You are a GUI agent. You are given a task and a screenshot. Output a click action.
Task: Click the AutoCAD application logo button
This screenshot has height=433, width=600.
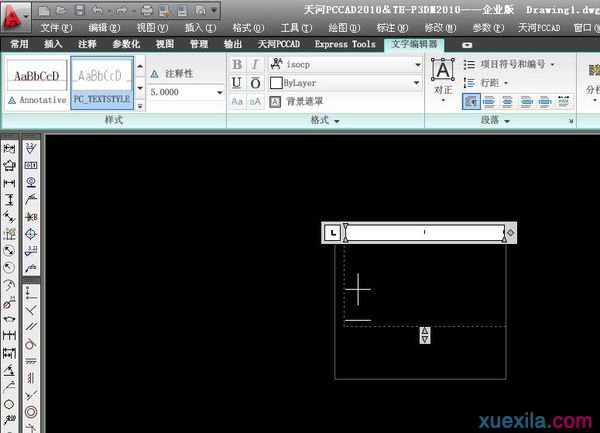coord(17,17)
